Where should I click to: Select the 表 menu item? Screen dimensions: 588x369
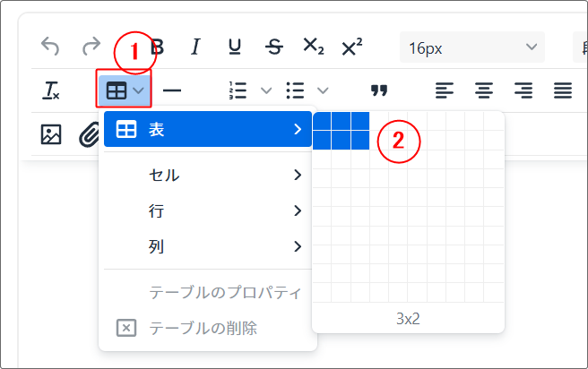click(x=208, y=130)
